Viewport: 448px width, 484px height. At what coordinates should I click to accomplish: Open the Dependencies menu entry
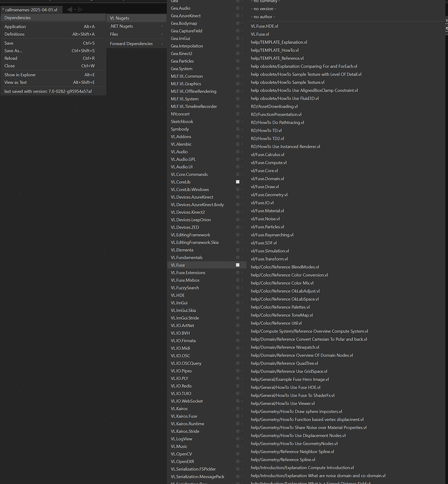click(53, 17)
